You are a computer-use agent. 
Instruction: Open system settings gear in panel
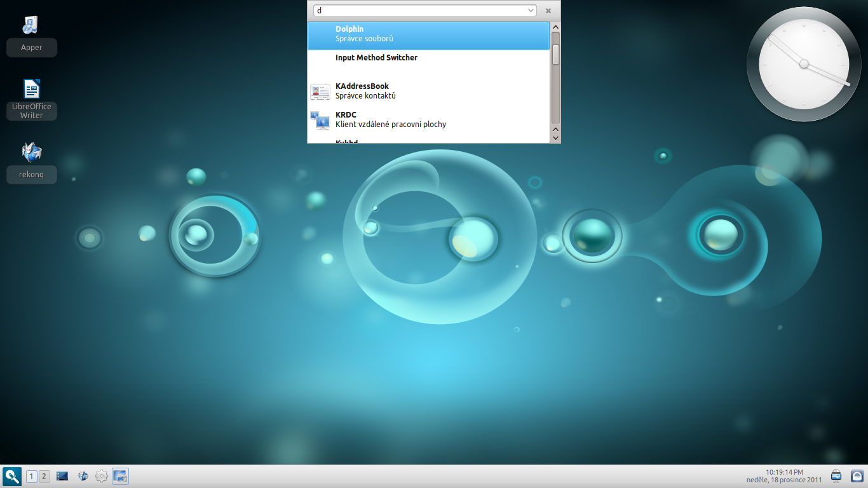[101, 476]
